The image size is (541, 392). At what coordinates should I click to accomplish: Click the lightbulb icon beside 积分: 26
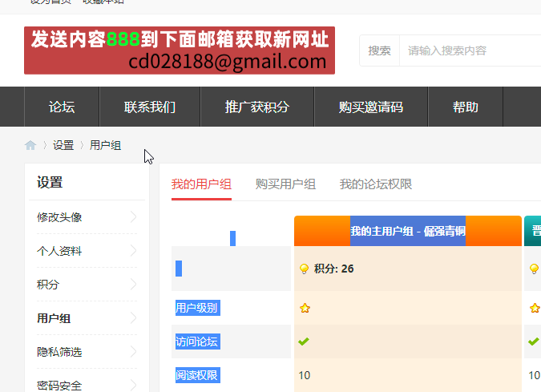tap(304, 269)
